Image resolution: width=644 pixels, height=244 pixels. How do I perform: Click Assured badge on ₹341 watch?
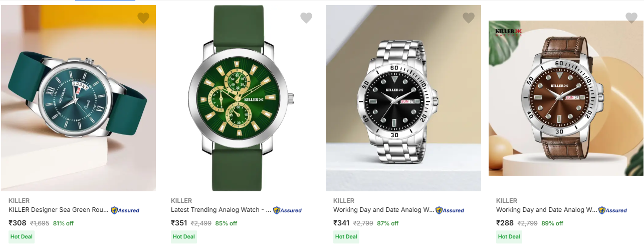coord(450,210)
